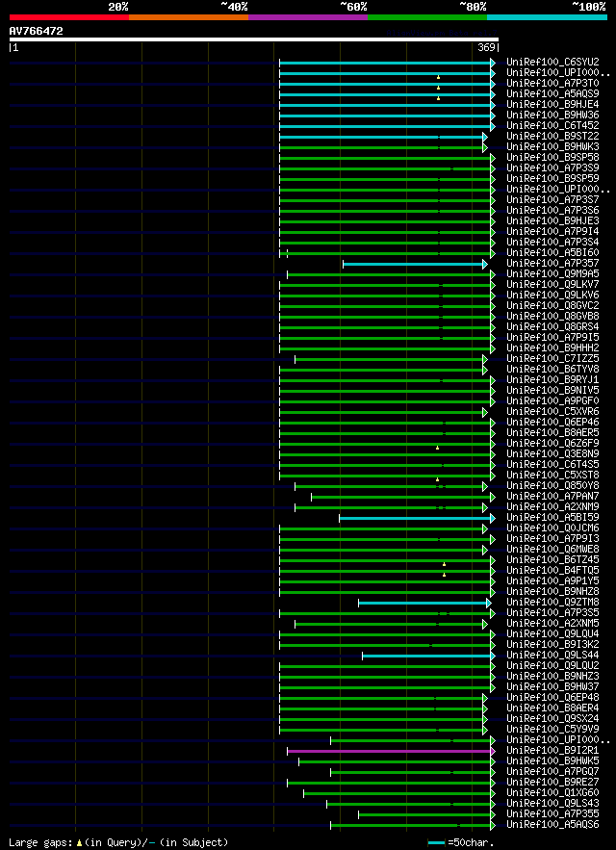Open hit UniRef100_B9HW36
Image resolution: width=616 pixels, height=850 pixels.
tap(552, 115)
